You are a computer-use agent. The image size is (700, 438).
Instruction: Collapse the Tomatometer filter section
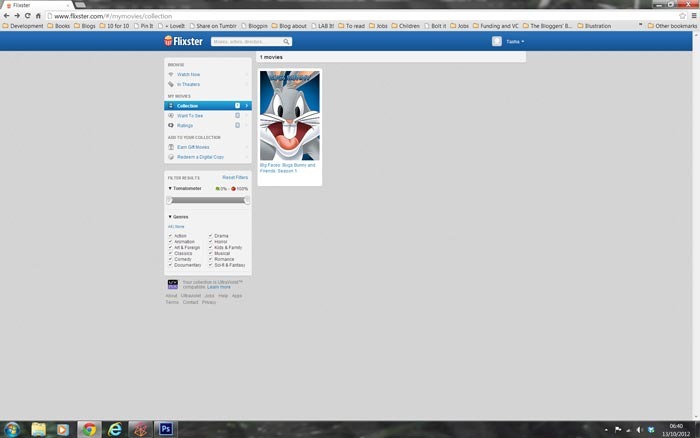(170, 188)
